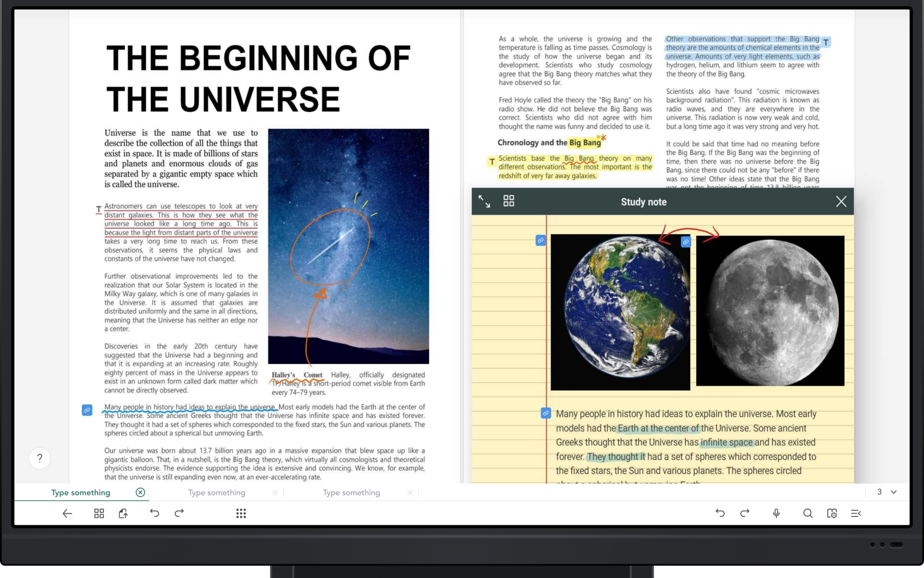924x578 pixels.
Task: Click highlighted text 'Earth at the center of'
Action: 658,428
